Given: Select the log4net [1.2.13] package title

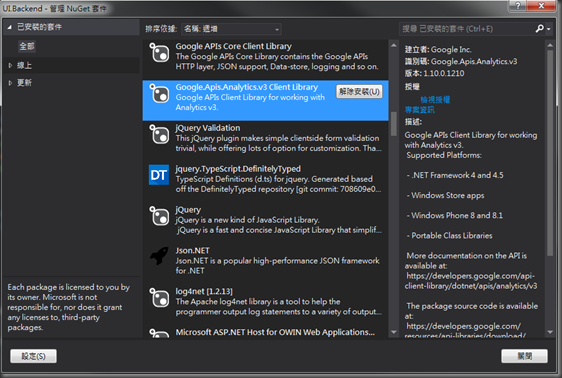Looking at the screenshot, I should click(x=204, y=291).
